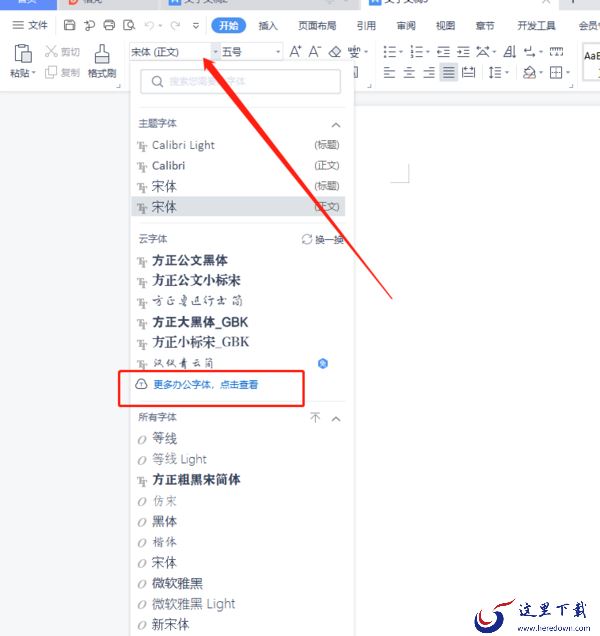
Task: Click the show paragraph marks icon
Action: tap(529, 52)
